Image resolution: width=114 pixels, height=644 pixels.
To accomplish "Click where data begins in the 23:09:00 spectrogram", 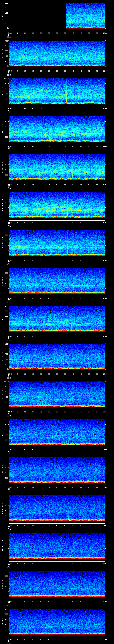I will click(66, 16).
